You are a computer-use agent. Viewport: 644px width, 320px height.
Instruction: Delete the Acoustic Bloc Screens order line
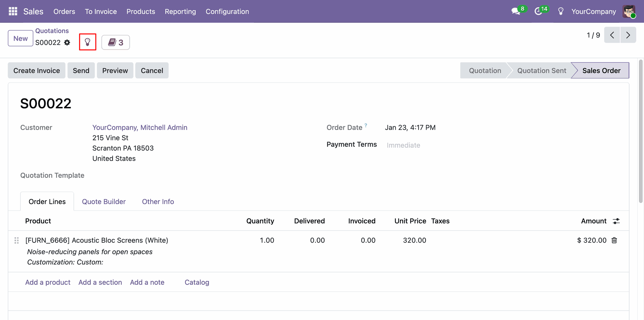pos(614,240)
